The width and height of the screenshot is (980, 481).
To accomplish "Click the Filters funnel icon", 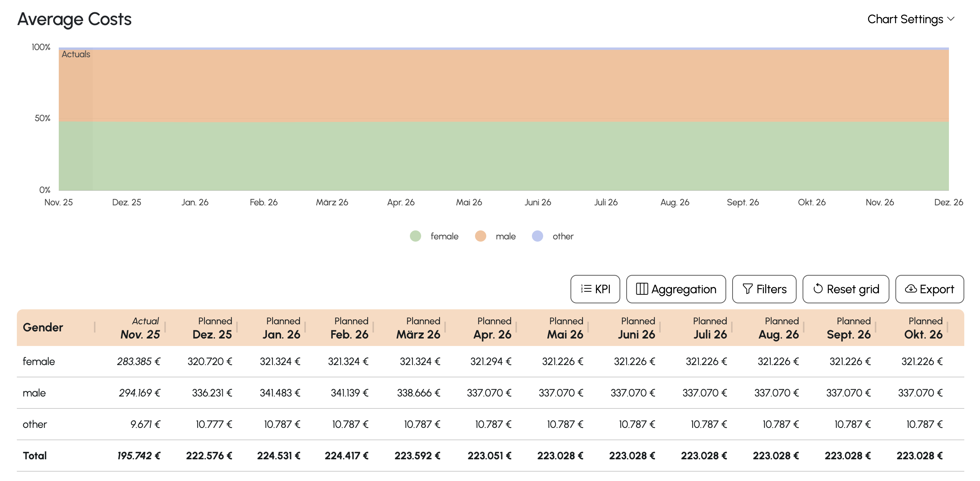I will click(x=747, y=289).
